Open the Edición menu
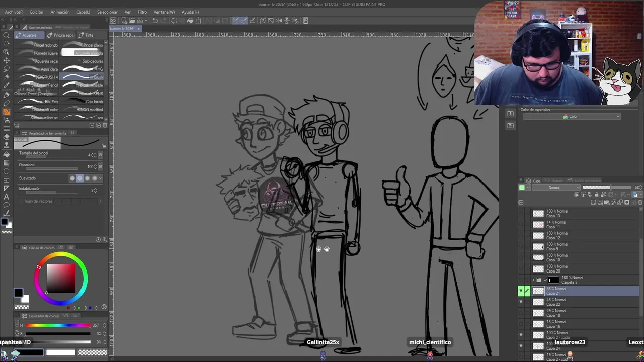644x362 pixels. 36,12
